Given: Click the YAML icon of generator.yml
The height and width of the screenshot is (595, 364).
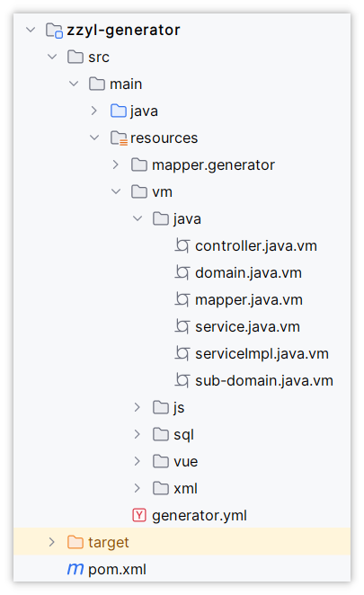Looking at the screenshot, I should 139,515.
